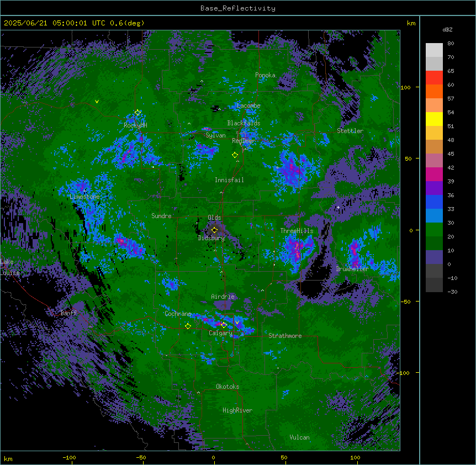Select the purple 36-39 dBZ legend swatch
This screenshot has width=476, height=465.
click(x=434, y=188)
